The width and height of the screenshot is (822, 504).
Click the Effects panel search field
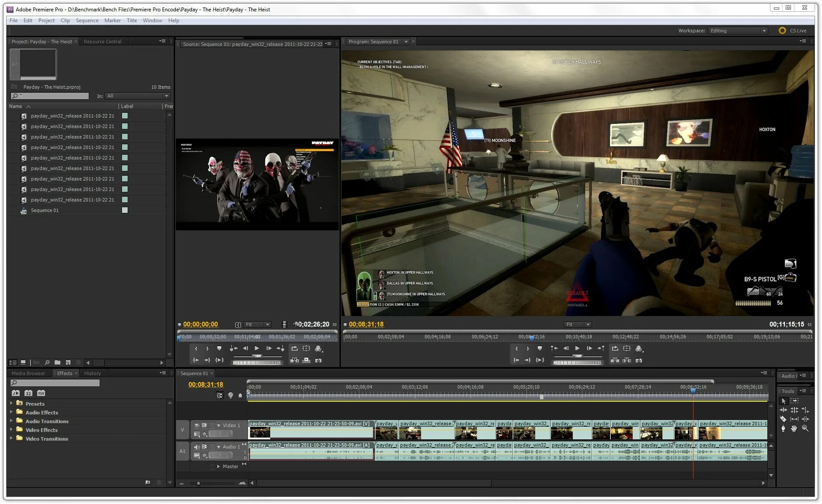tap(55, 383)
